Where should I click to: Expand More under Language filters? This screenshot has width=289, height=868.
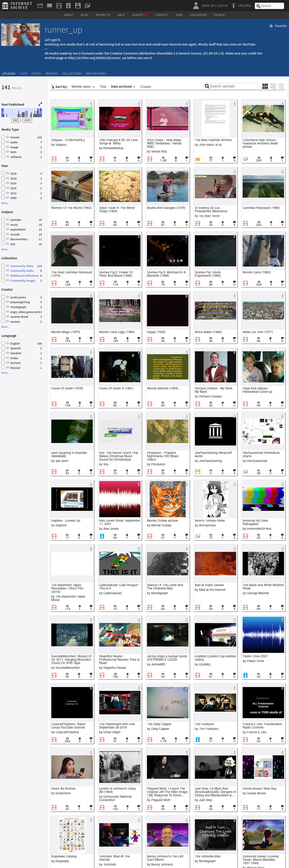[5, 373]
